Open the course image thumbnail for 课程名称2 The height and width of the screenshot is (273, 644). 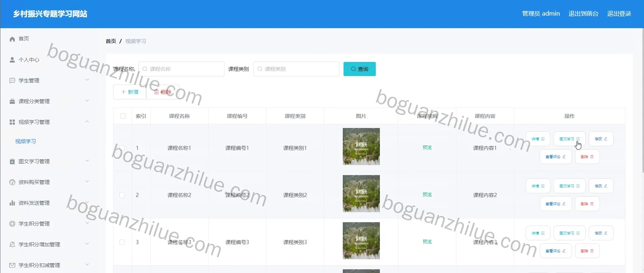click(361, 194)
